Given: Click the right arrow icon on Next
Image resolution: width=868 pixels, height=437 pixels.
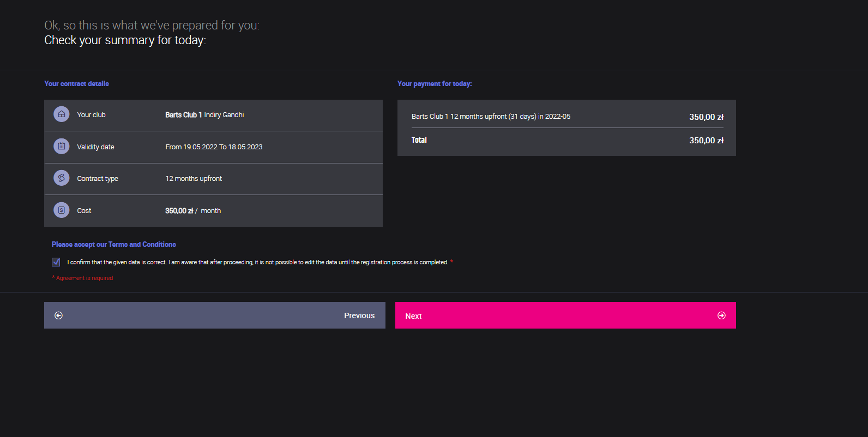Looking at the screenshot, I should [721, 315].
